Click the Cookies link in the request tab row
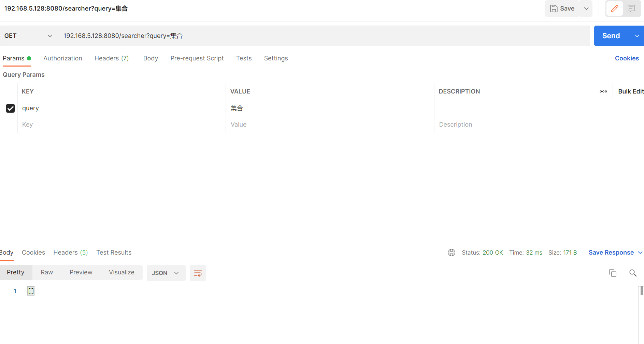The image size is (644, 344). click(x=627, y=58)
